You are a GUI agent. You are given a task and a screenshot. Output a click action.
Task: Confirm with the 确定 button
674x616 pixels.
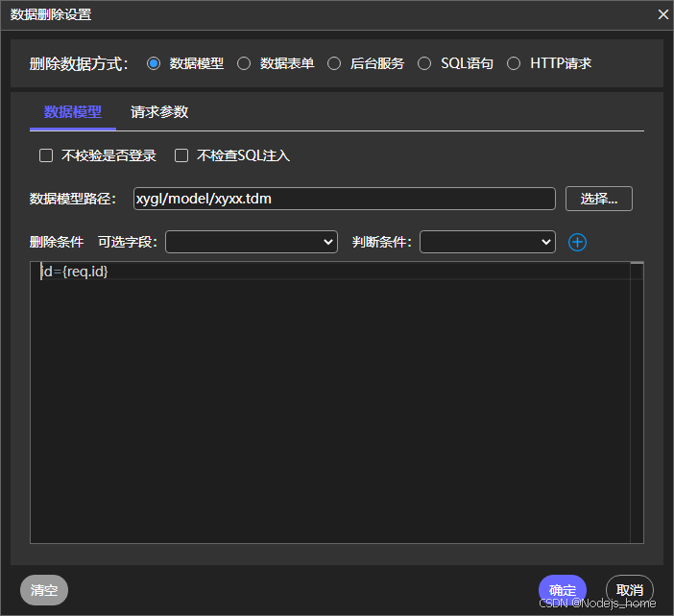563,589
